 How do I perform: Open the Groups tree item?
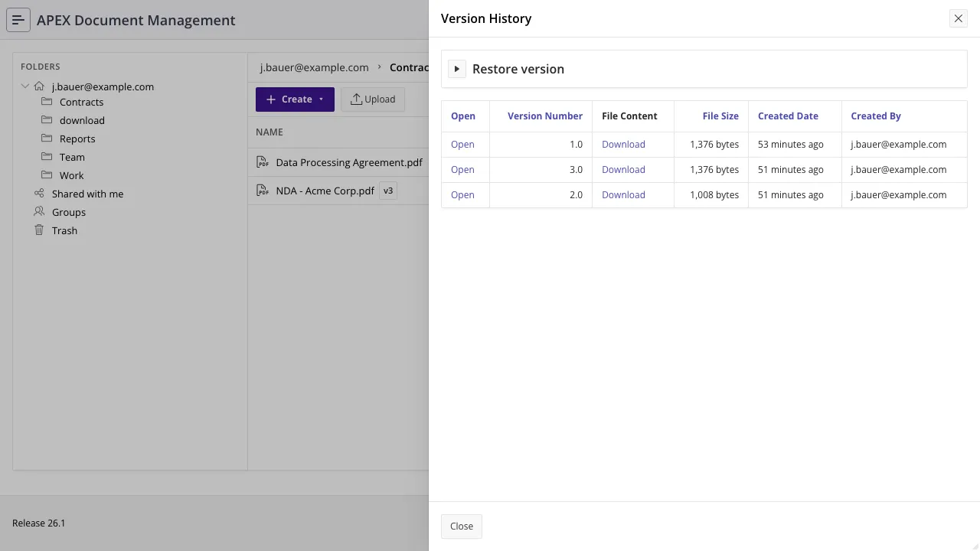(x=69, y=212)
